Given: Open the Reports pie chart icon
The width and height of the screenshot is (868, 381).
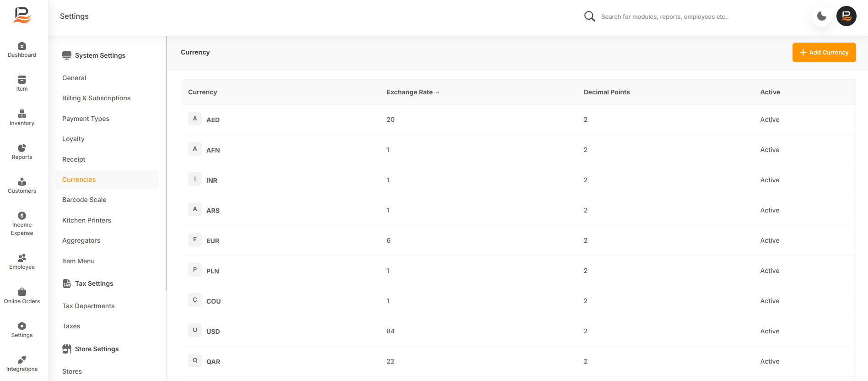Looking at the screenshot, I should (x=22, y=148).
